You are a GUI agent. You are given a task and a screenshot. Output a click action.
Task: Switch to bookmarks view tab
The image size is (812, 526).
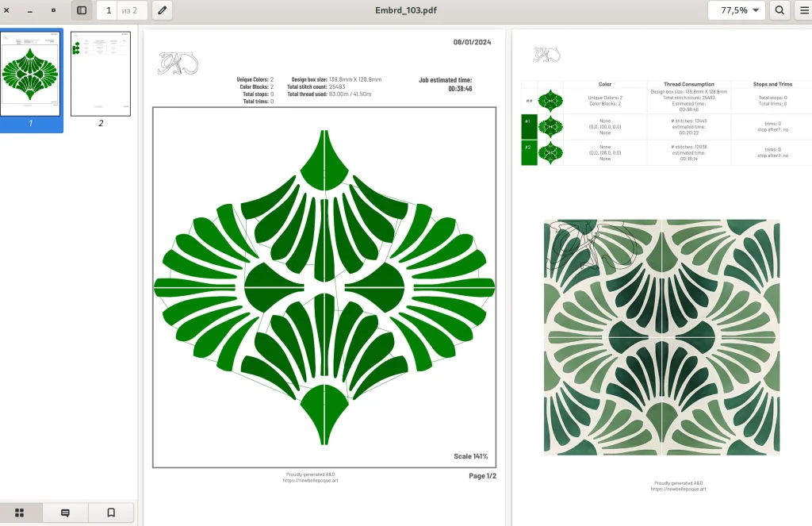pyautogui.click(x=111, y=513)
